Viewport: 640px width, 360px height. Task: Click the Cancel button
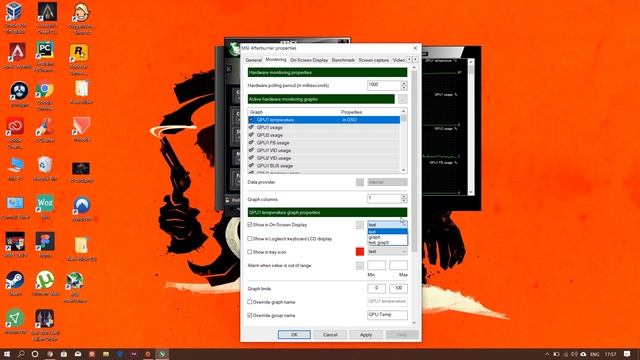(x=330, y=335)
